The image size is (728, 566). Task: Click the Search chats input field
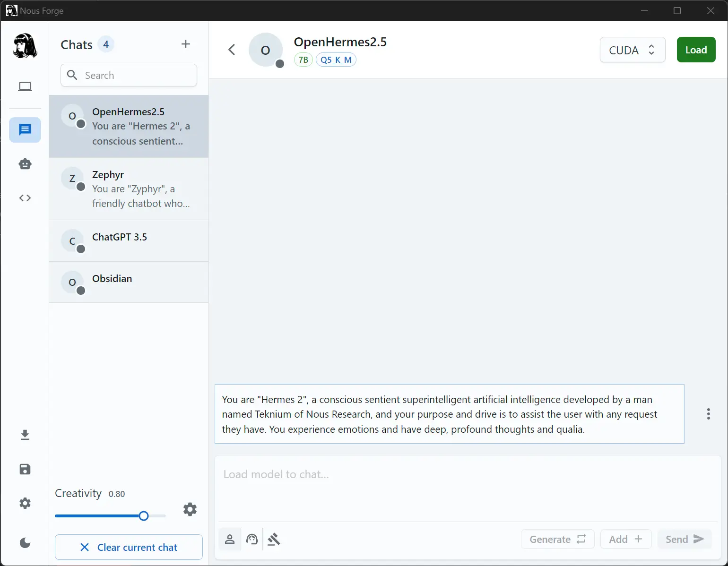(x=129, y=75)
